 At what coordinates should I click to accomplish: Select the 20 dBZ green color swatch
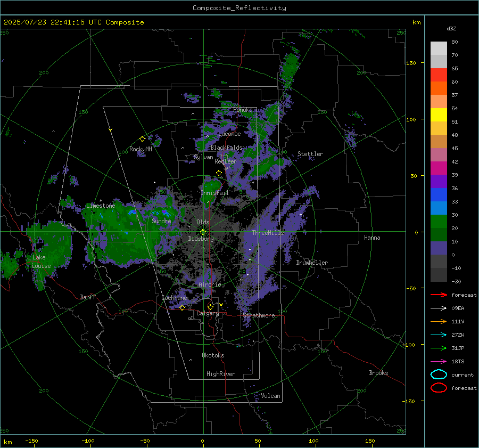point(439,222)
